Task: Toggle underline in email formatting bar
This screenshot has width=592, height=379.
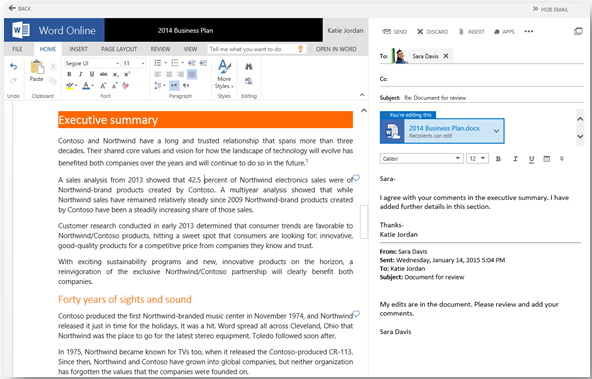Action: click(x=532, y=159)
